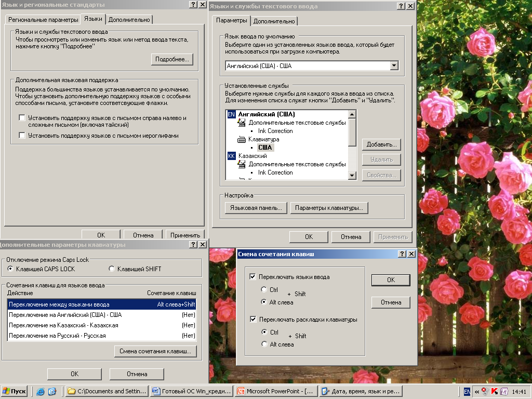Click the Подробнее... button
Viewport: 532px width, 399px height.
click(x=172, y=59)
